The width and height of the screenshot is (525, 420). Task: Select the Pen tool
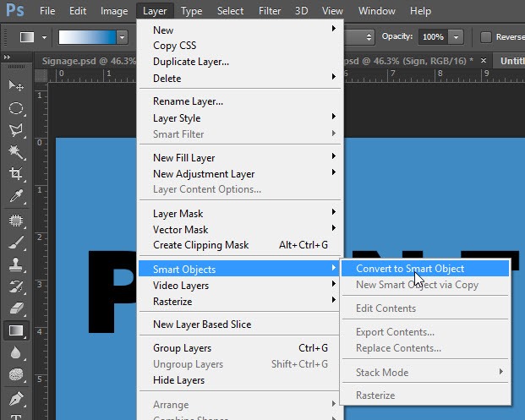coord(16,398)
